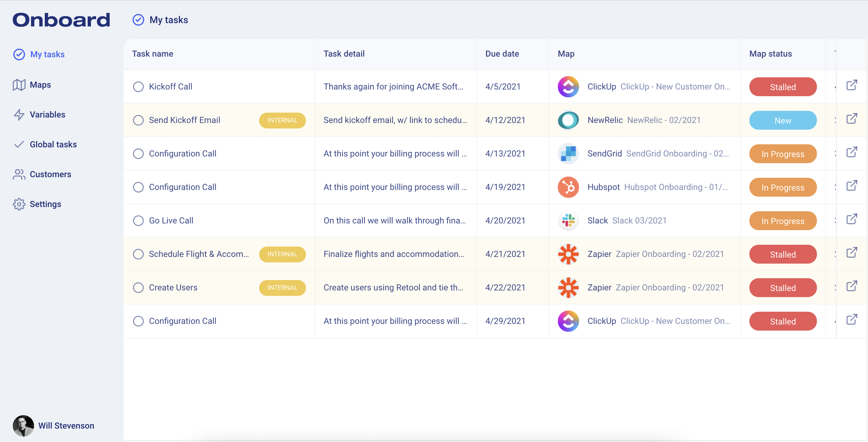Click the SendGrid onboarding icon
Screen dimensions: 868x442
click(x=568, y=154)
